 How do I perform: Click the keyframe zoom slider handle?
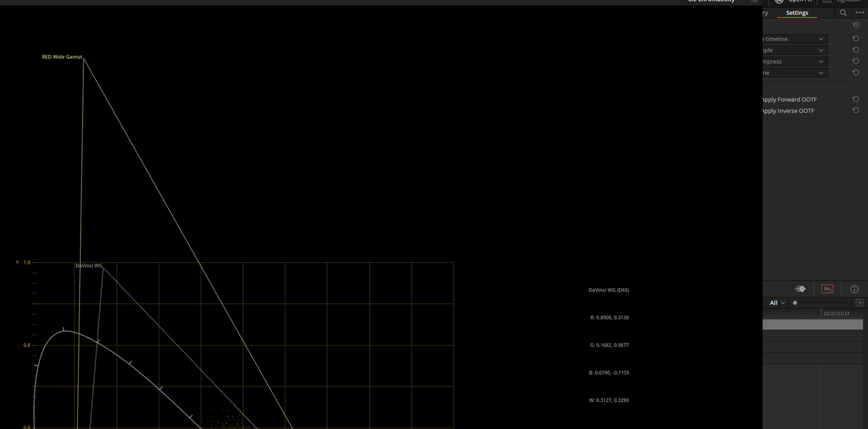click(x=795, y=303)
